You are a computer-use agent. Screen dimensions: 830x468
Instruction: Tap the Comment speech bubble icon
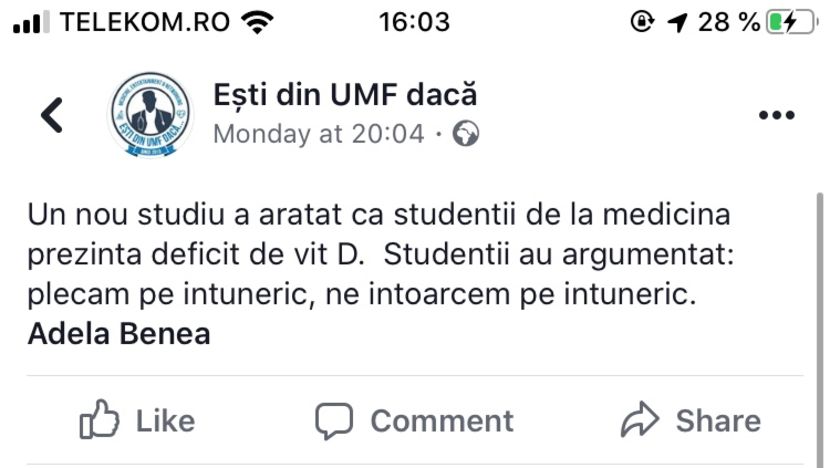335,421
